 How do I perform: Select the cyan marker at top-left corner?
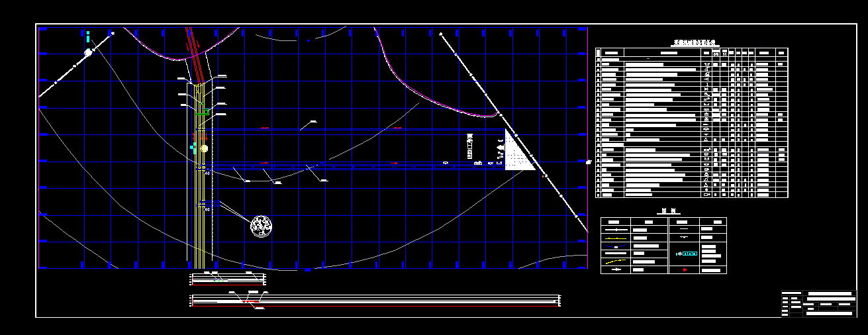(88, 36)
